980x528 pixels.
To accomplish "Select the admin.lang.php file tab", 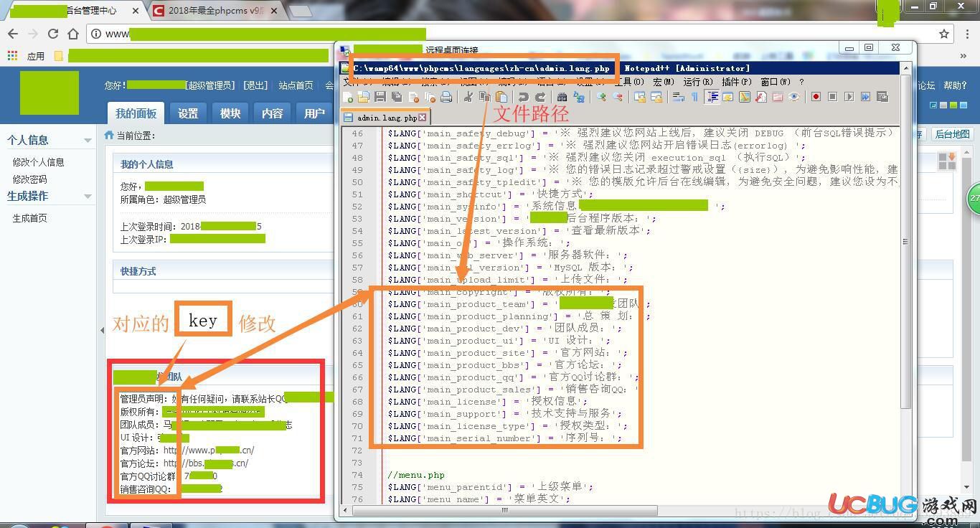I will pos(385,118).
